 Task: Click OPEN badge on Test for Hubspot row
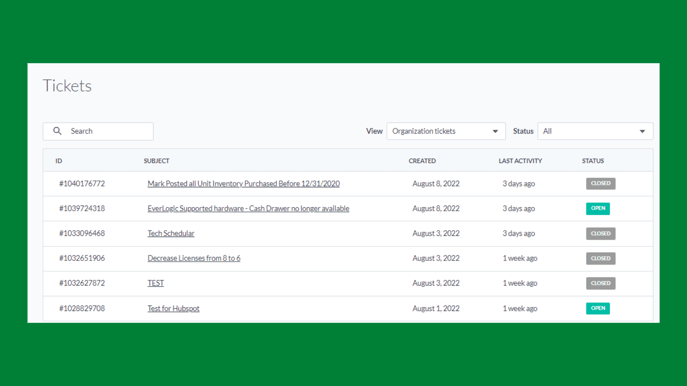(x=598, y=308)
